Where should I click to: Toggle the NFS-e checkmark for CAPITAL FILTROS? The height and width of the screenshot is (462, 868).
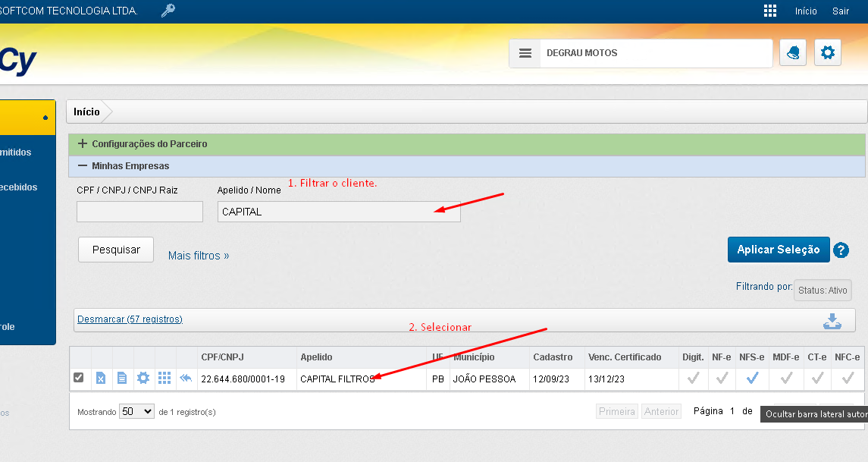[752, 378]
